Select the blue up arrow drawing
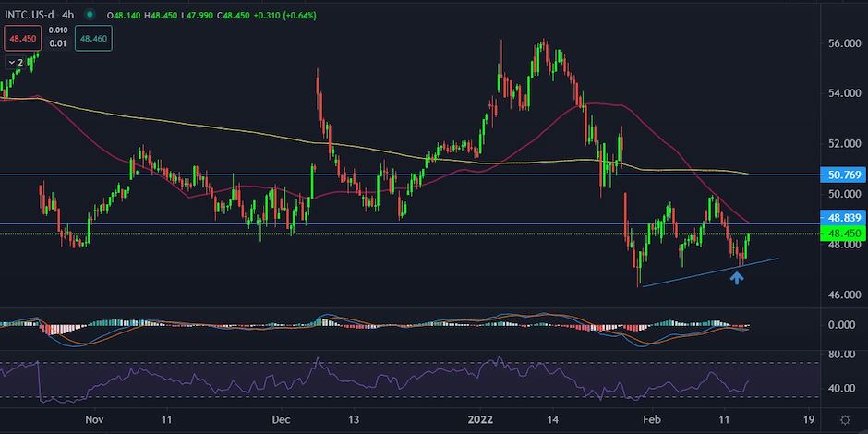Screen dimensions: 868x434 click(737, 277)
